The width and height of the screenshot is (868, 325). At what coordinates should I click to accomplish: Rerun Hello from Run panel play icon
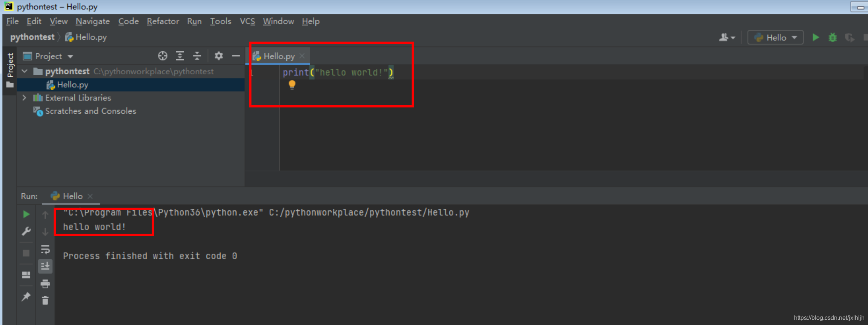point(26,214)
